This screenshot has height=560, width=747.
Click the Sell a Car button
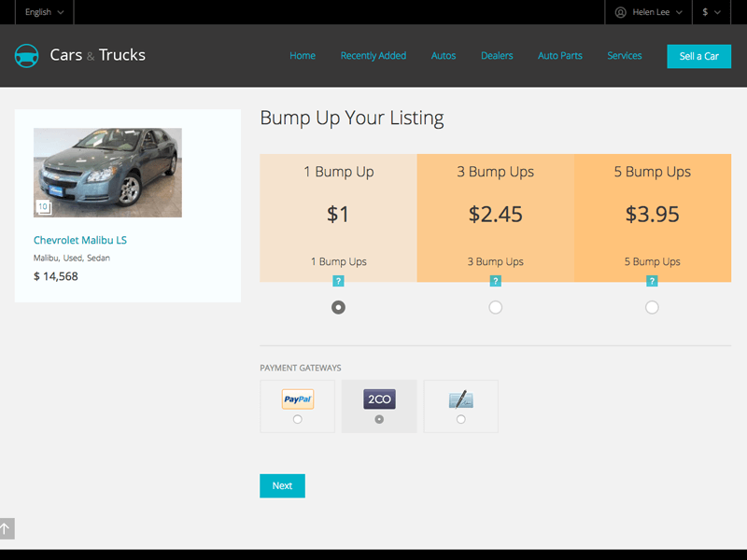698,56
